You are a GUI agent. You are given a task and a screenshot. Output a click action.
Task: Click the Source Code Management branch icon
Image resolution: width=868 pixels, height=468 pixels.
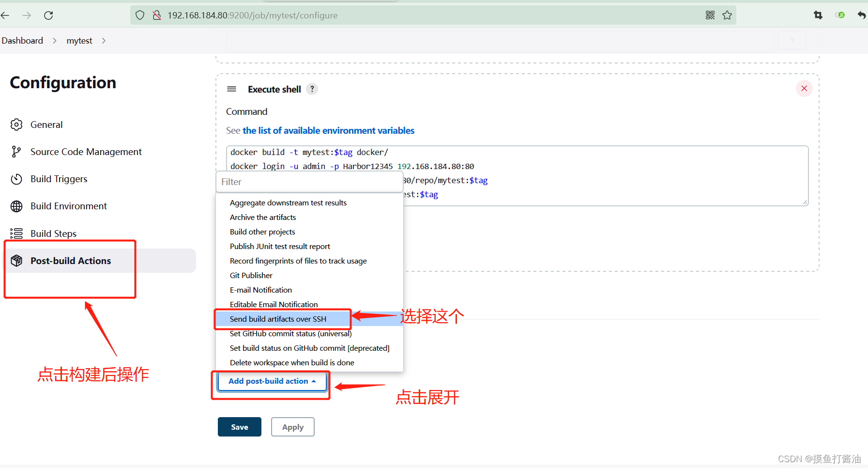[x=16, y=152]
